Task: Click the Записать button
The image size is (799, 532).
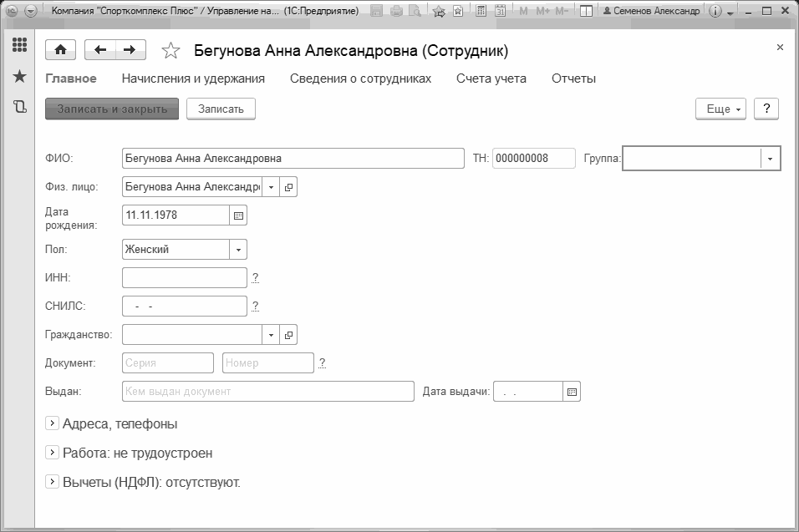Action: pyautogui.click(x=221, y=109)
